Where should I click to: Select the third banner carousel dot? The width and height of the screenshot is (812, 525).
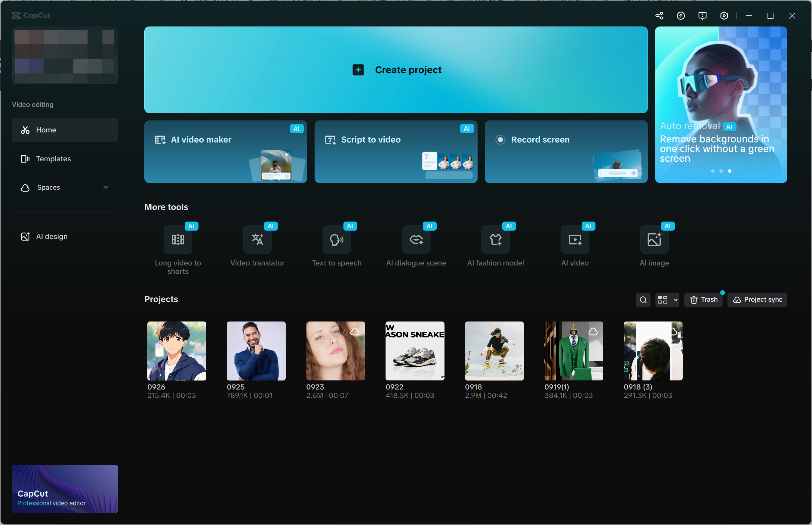tap(730, 171)
